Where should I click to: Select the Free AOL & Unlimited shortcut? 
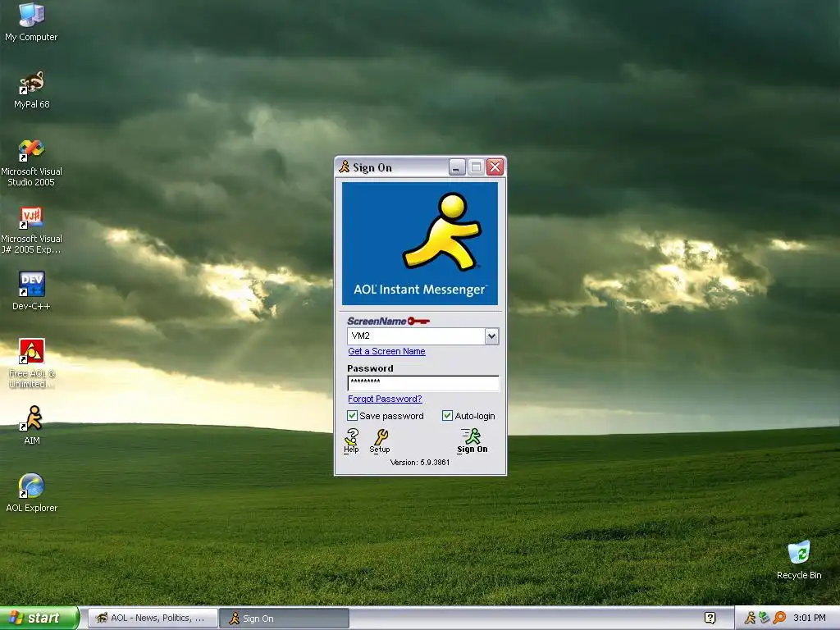(31, 363)
